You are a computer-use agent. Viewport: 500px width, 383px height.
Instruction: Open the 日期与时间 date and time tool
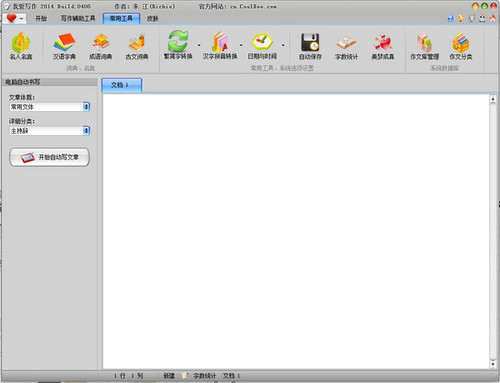point(262,45)
